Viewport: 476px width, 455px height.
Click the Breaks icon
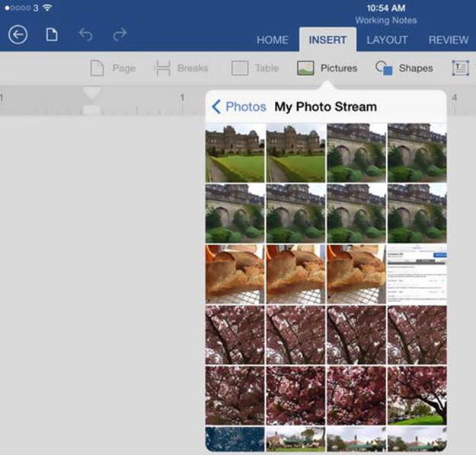162,68
